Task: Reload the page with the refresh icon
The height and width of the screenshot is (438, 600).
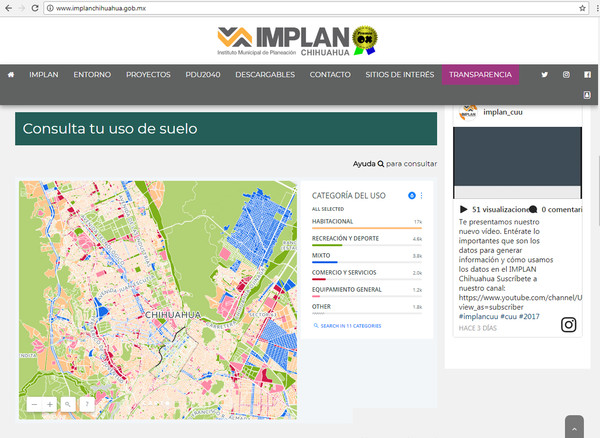Action: (35, 8)
